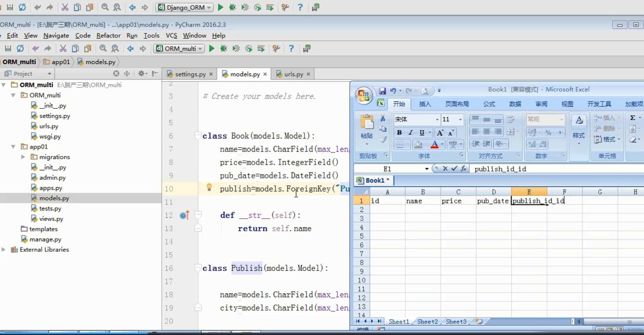
Task: Open the Excel Name Box dropdown
Action: click(x=427, y=169)
